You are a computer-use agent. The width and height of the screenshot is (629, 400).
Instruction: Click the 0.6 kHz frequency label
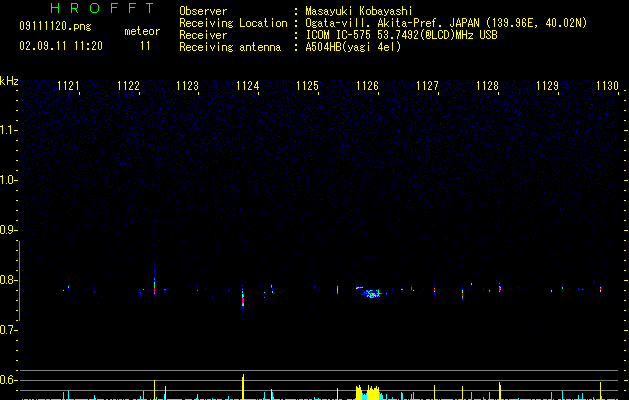[8, 380]
